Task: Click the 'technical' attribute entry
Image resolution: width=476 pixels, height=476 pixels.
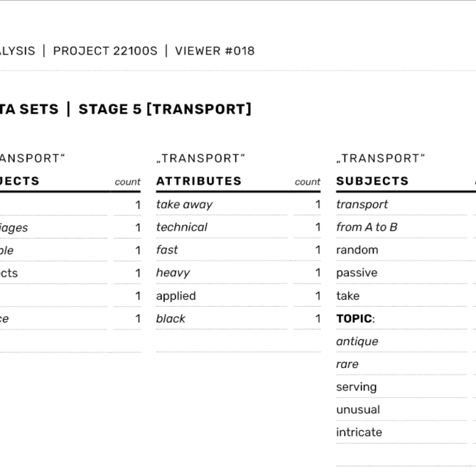Action: tap(182, 227)
